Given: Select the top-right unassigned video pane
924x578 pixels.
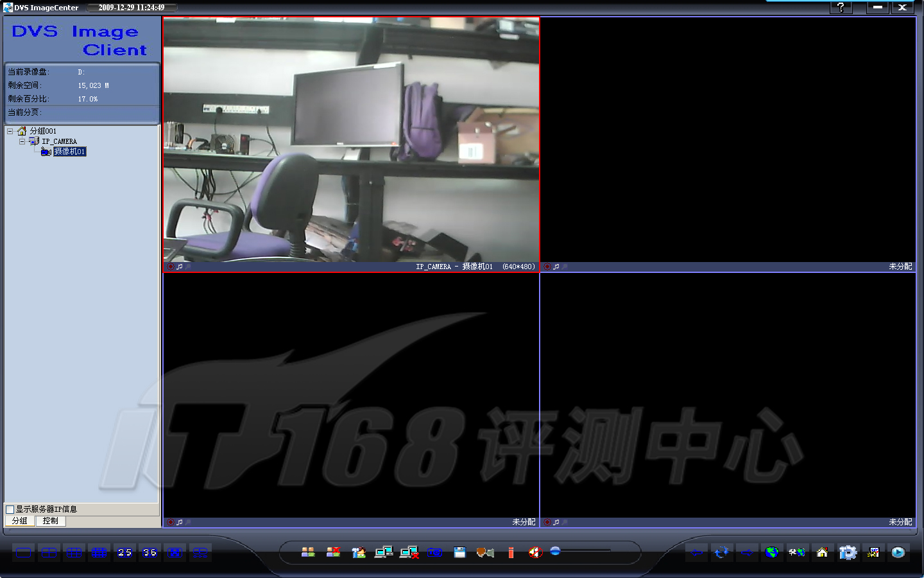Looking at the screenshot, I should (728, 139).
